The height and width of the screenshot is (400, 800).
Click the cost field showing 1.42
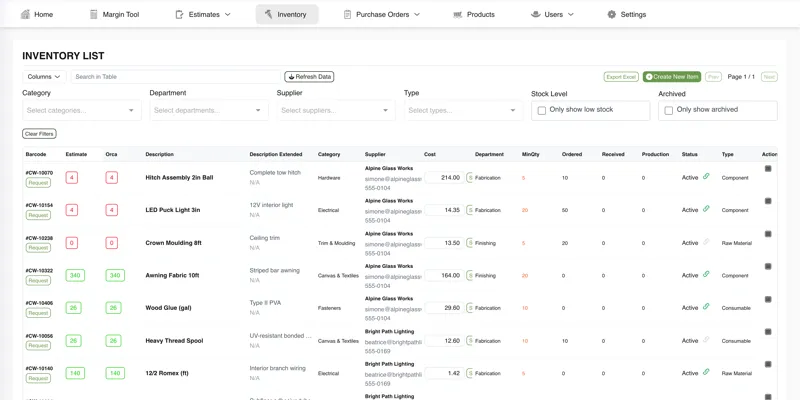click(x=444, y=373)
